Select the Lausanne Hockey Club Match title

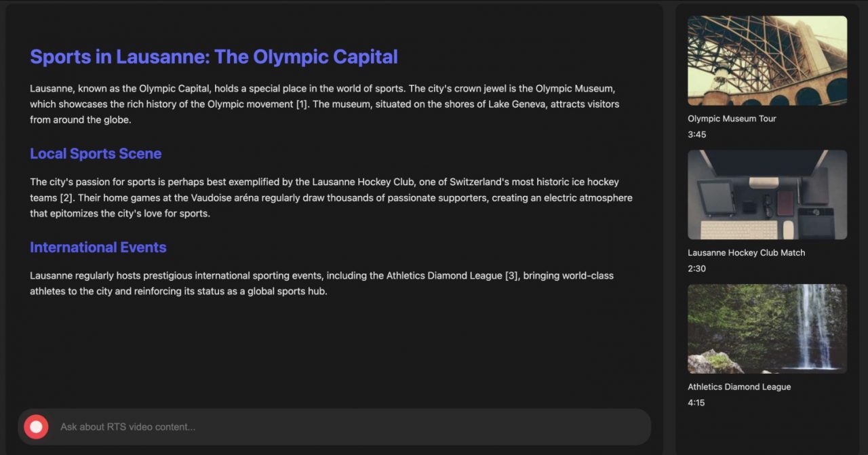pyautogui.click(x=747, y=253)
